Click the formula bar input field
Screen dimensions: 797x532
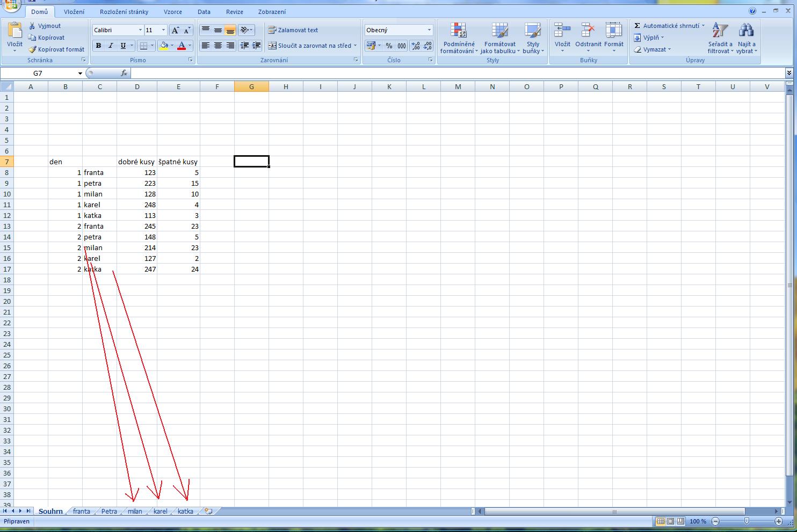pyautogui.click(x=458, y=73)
